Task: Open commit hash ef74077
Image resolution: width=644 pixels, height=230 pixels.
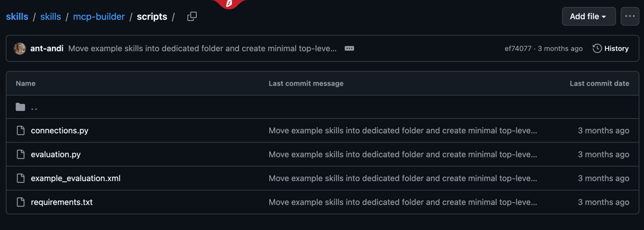Action: point(518,48)
